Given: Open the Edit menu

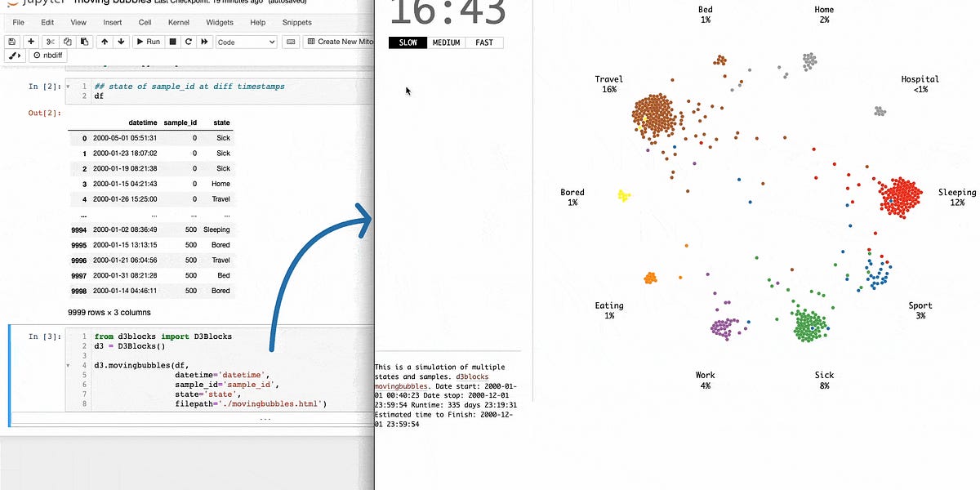Looking at the screenshot, I should point(47,22).
